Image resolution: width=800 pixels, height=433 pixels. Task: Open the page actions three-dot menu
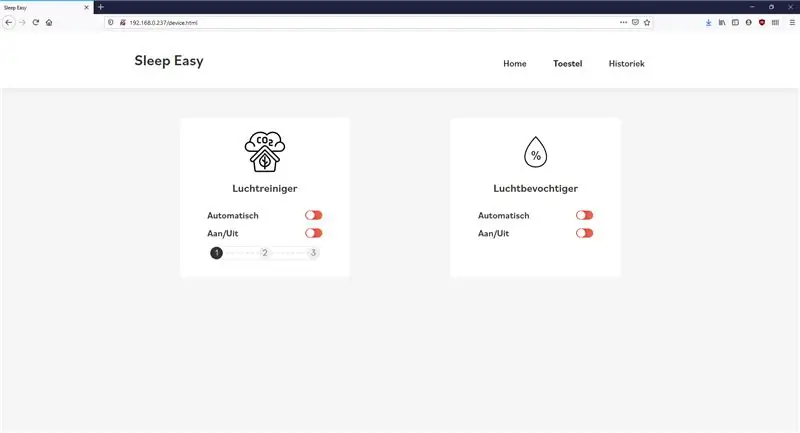(623, 22)
